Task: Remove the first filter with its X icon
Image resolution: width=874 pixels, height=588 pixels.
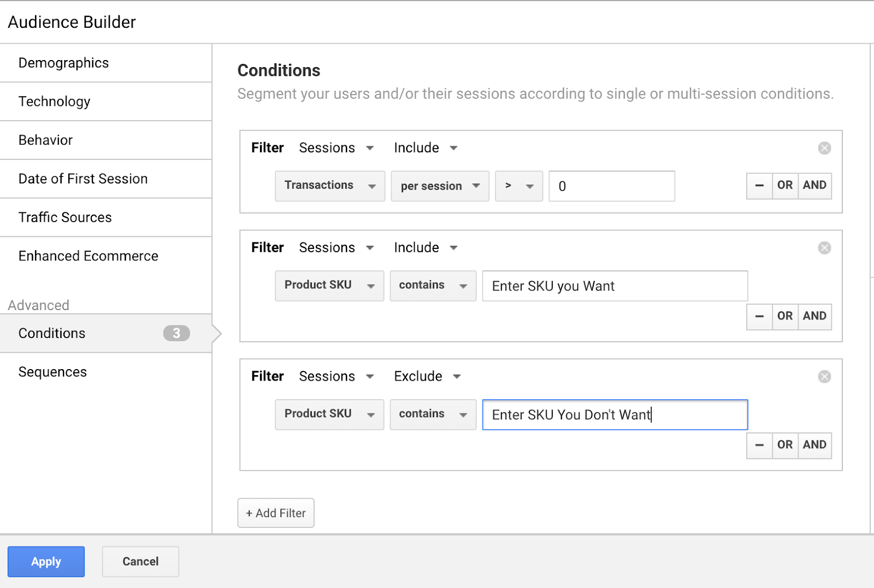Action: 824,148
